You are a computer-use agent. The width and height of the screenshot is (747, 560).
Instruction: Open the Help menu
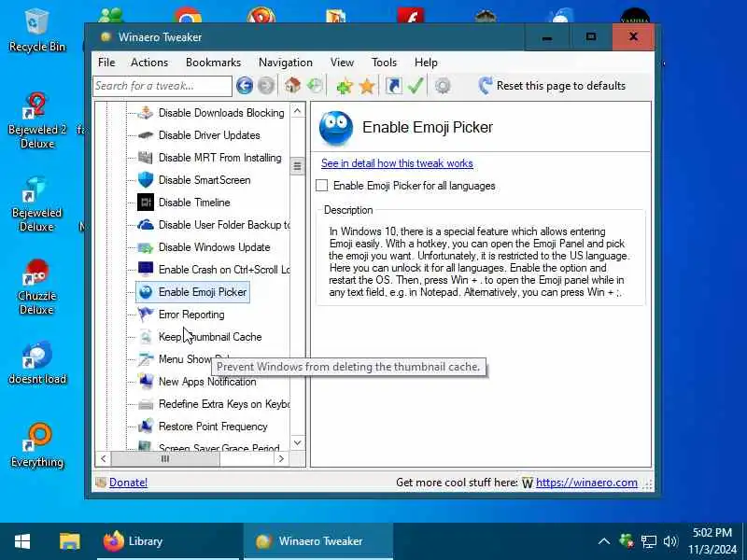426,63
